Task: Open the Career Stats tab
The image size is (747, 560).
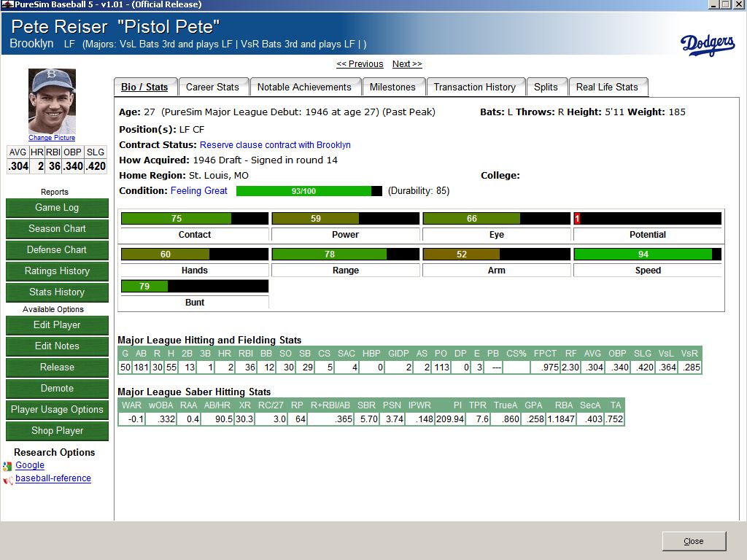Action: 212,87
